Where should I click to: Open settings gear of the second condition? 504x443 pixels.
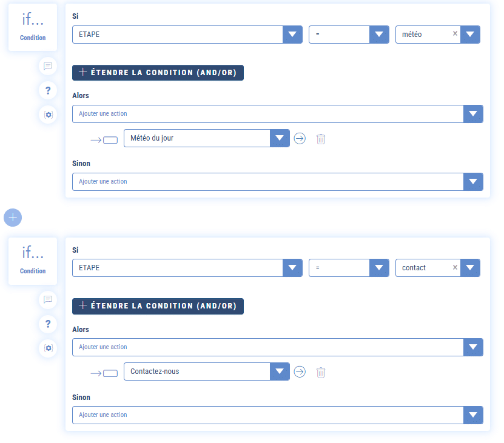point(48,348)
